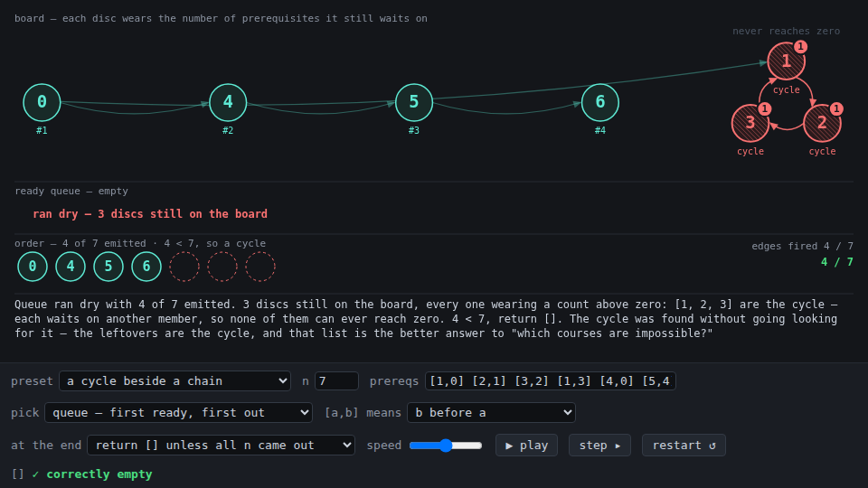Click emitted order disc 6
Image resolution: width=868 pixels, height=488 pixels.
(146, 266)
